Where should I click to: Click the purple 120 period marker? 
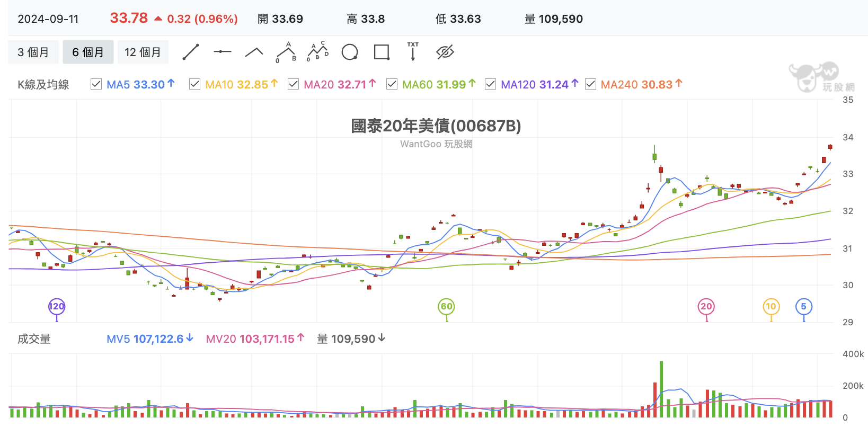point(57,306)
